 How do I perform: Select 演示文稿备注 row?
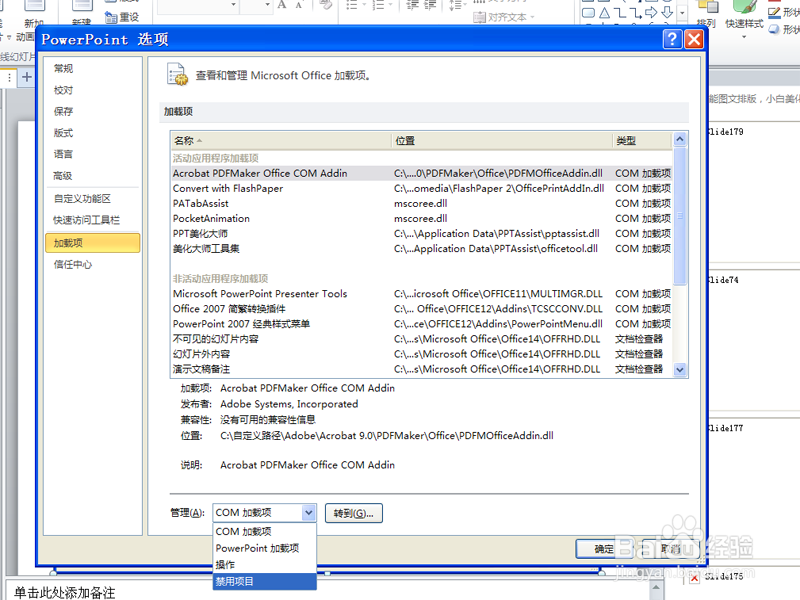point(421,369)
